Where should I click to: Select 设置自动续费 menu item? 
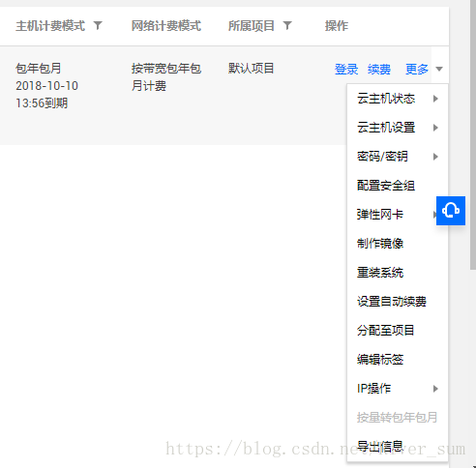[398, 302]
